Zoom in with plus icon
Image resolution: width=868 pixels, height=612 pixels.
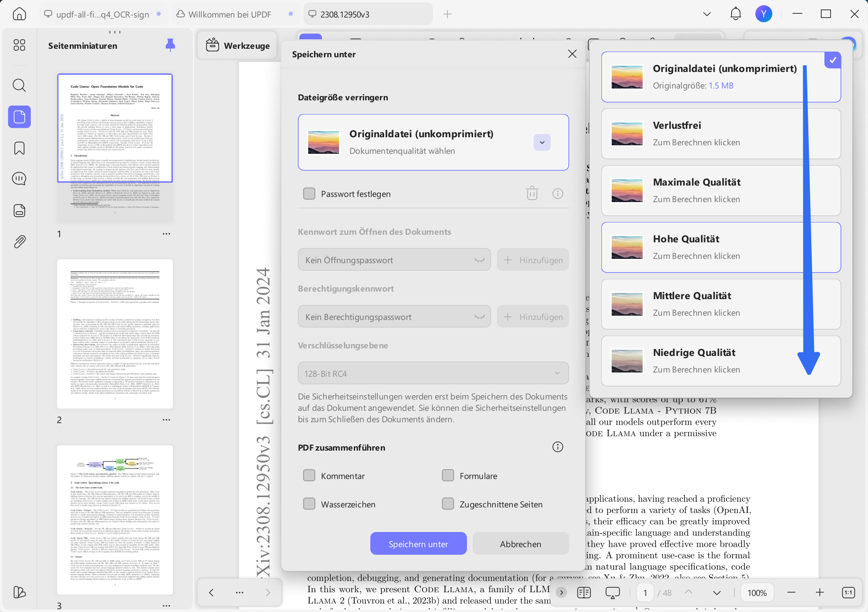(820, 593)
